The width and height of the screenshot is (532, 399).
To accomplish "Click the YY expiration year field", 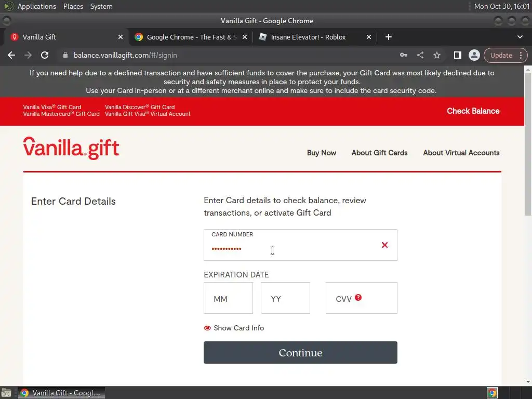I will pyautogui.click(x=285, y=298).
